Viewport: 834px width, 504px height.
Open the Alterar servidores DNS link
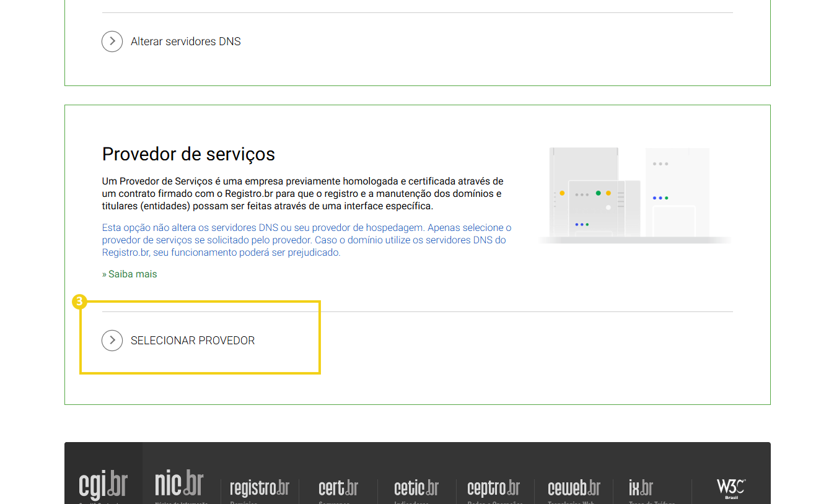(x=186, y=41)
